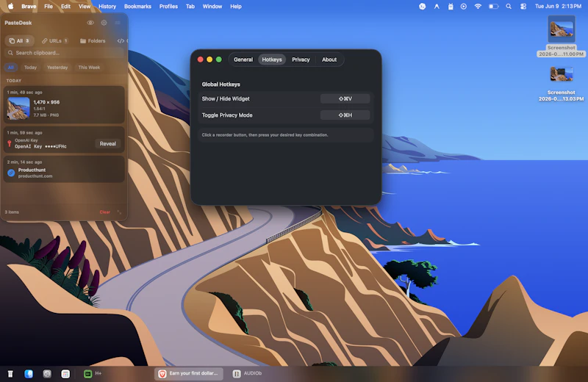Click the date and time in menu bar
Viewport: 588px width, 382px height.
pyautogui.click(x=558, y=7)
